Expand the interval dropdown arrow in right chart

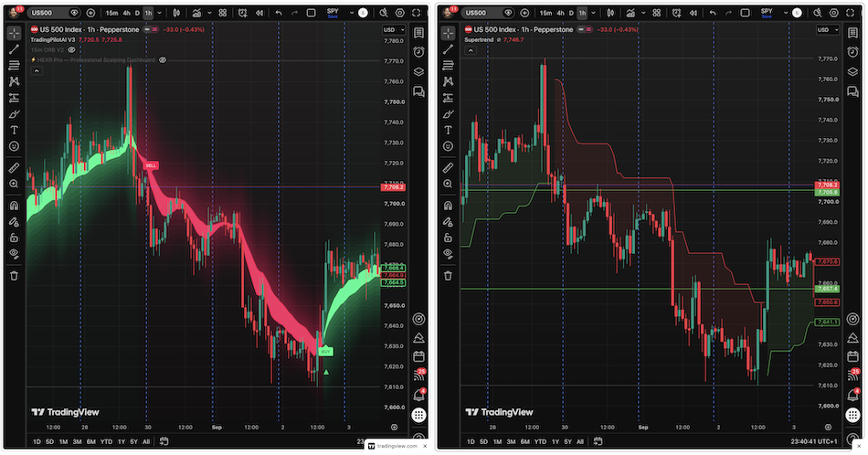coord(593,13)
